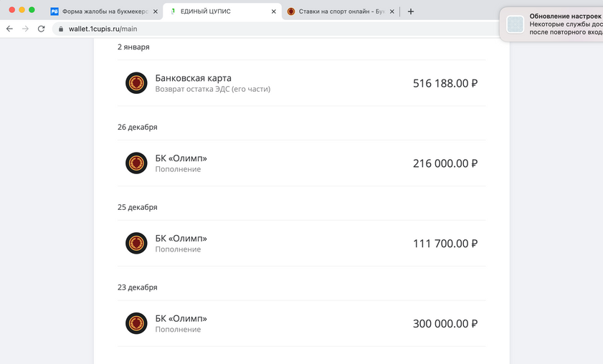Open a new tab with plus icon
The width and height of the screenshot is (603, 364).
pyautogui.click(x=411, y=11)
